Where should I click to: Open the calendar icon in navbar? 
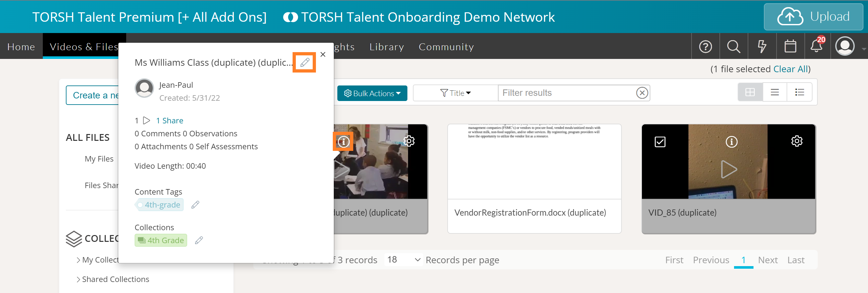(790, 46)
